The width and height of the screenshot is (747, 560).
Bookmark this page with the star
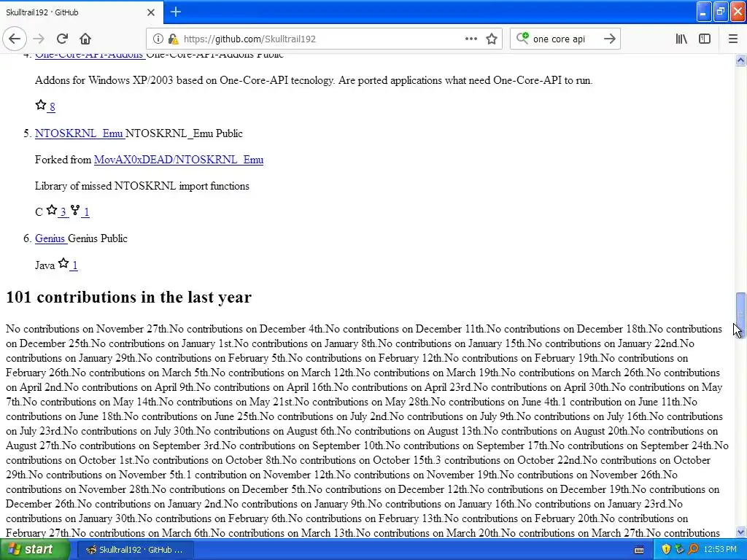[492, 39]
